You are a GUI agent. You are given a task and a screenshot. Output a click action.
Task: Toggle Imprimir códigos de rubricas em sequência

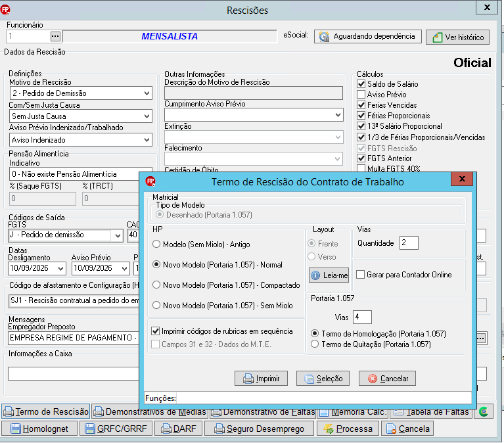[156, 331]
